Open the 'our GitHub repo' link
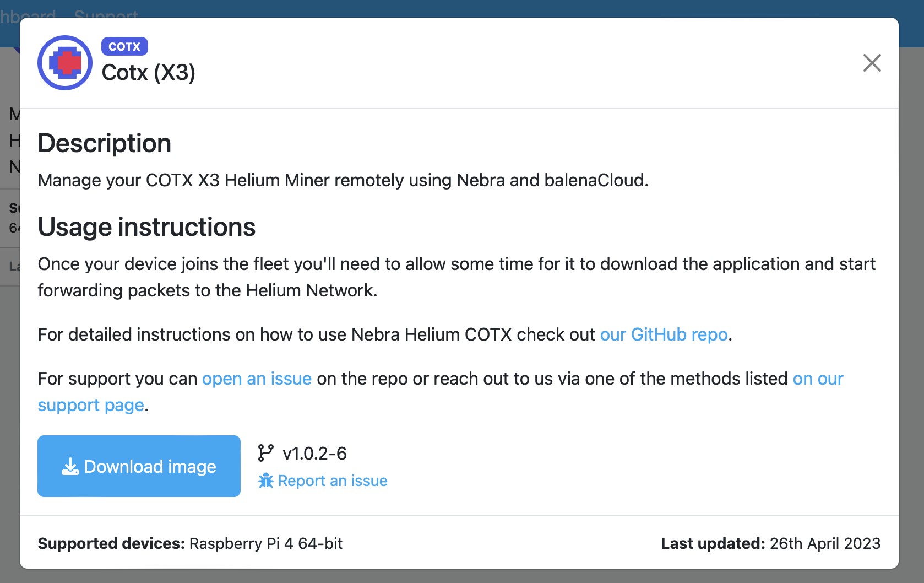This screenshot has width=924, height=583. pos(664,334)
